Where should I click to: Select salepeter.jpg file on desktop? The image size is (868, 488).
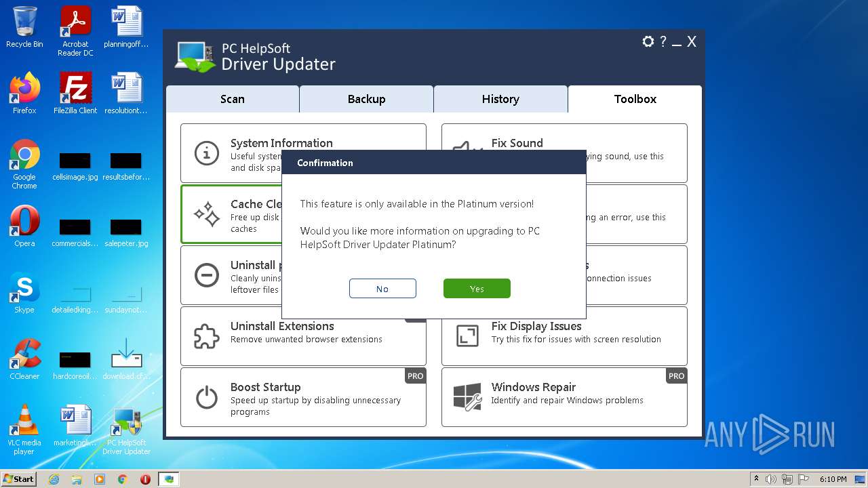(x=126, y=233)
